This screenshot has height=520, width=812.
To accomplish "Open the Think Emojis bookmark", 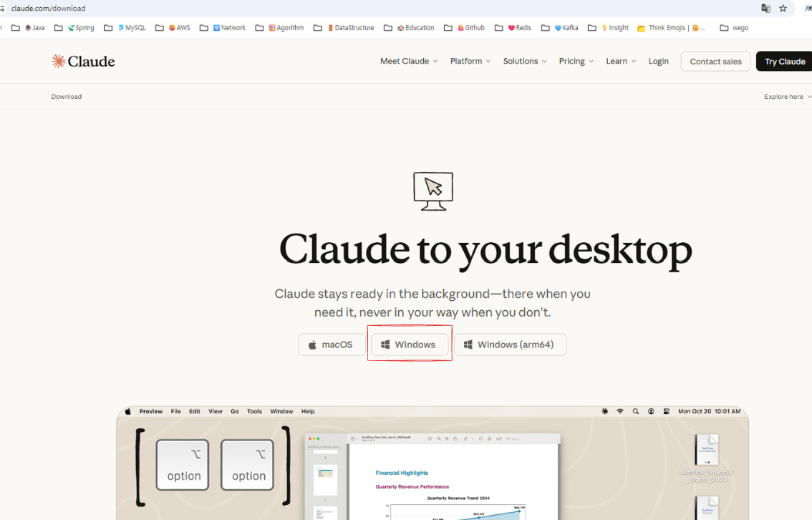I will [671, 28].
